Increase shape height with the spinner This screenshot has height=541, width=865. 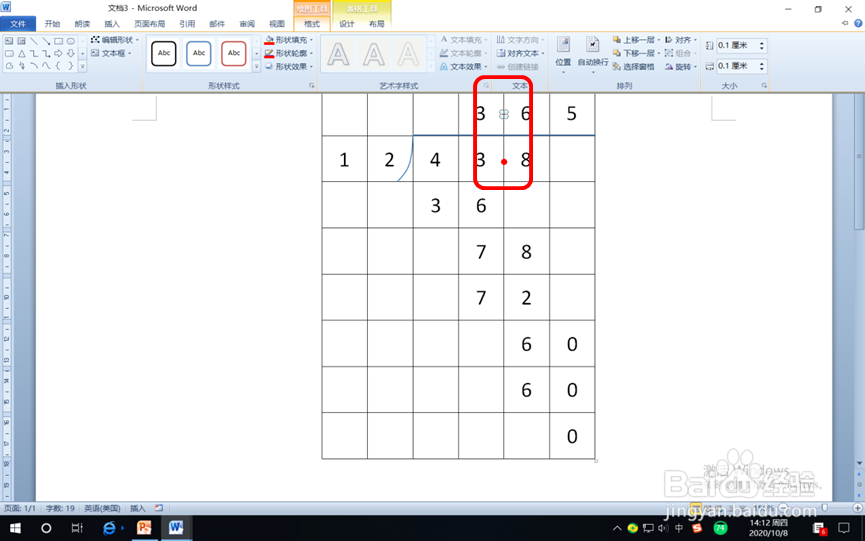tap(762, 42)
